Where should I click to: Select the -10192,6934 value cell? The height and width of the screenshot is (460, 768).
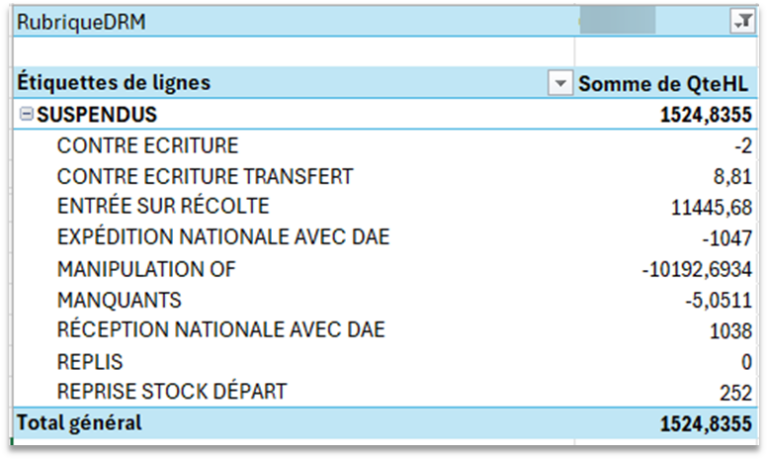tap(697, 270)
